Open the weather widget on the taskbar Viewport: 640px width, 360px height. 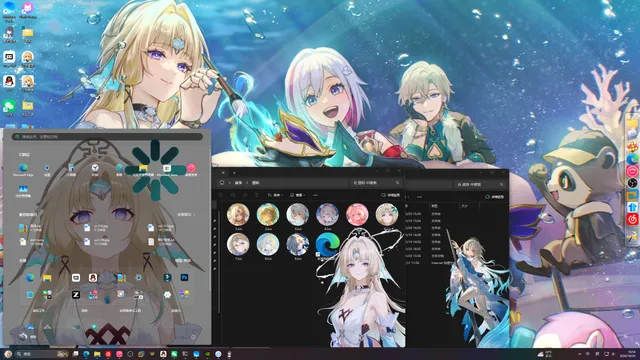(544, 354)
